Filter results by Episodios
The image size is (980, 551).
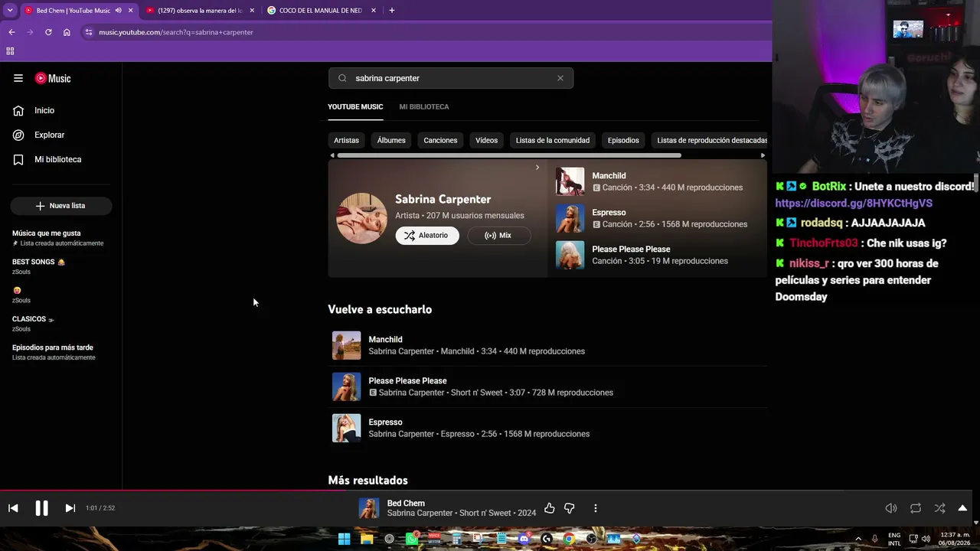tap(623, 140)
